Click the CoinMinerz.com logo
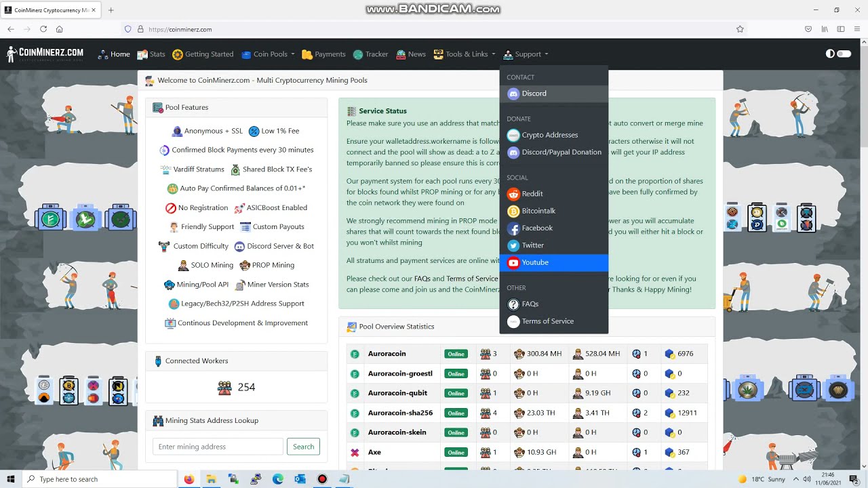The width and height of the screenshot is (868, 488). point(45,54)
